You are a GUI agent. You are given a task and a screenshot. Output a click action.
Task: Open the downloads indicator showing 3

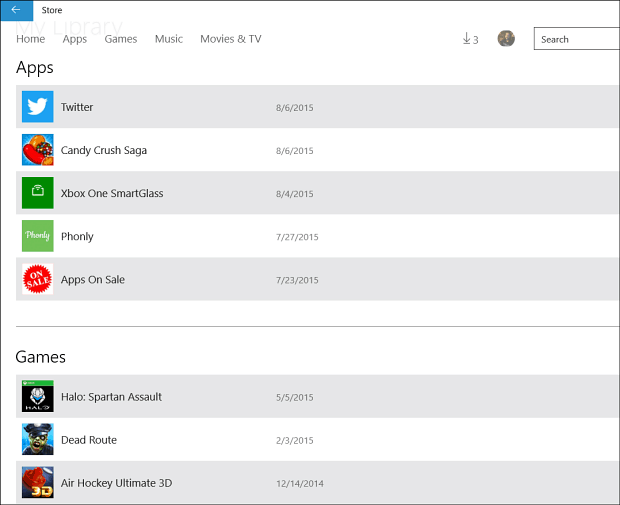(x=470, y=39)
